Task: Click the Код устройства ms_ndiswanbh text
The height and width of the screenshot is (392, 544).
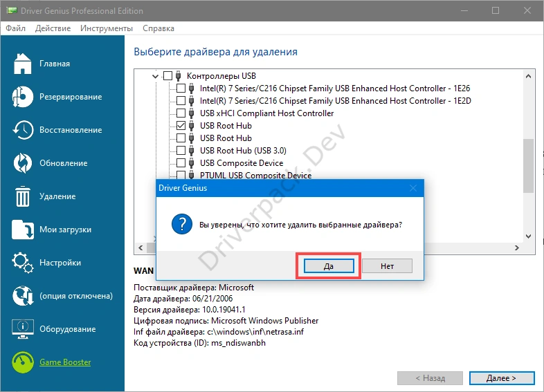Action: click(199, 343)
